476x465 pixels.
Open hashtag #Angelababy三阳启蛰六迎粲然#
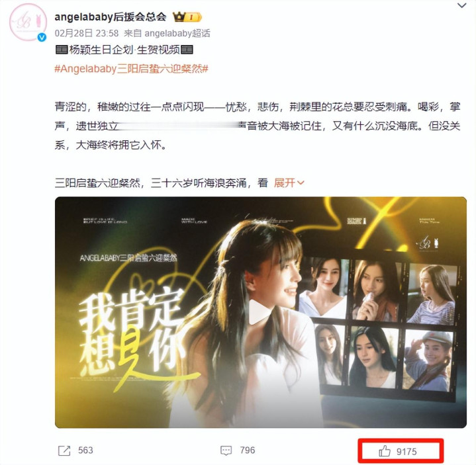coord(132,69)
